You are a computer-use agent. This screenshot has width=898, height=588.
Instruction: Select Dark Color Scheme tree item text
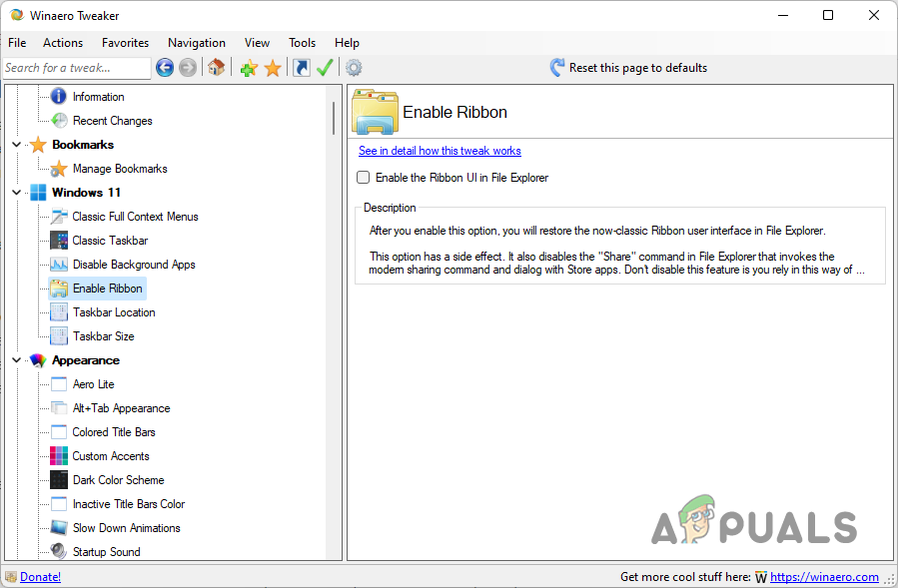point(119,480)
